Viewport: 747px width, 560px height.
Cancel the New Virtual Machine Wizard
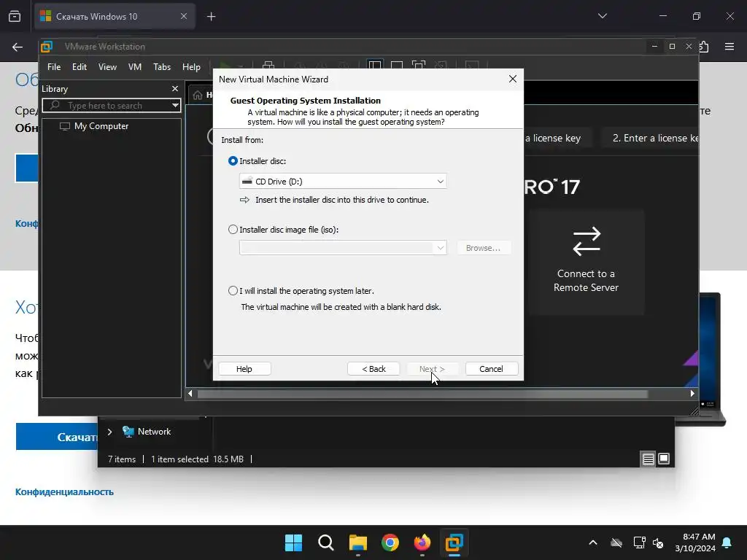coord(491,369)
